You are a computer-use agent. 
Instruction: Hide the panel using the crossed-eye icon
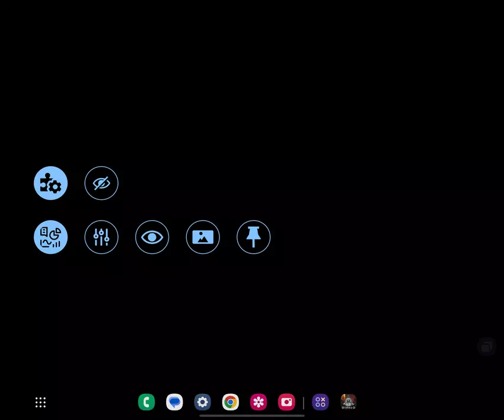click(101, 183)
